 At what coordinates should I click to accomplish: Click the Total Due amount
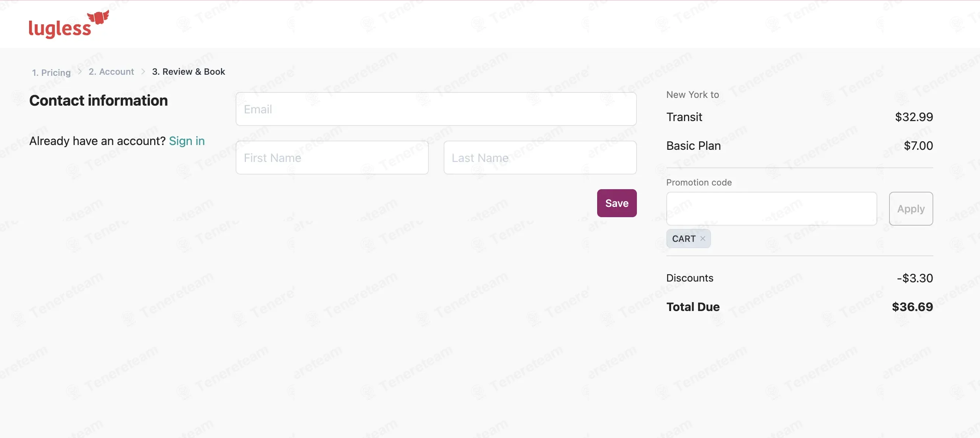pos(912,307)
